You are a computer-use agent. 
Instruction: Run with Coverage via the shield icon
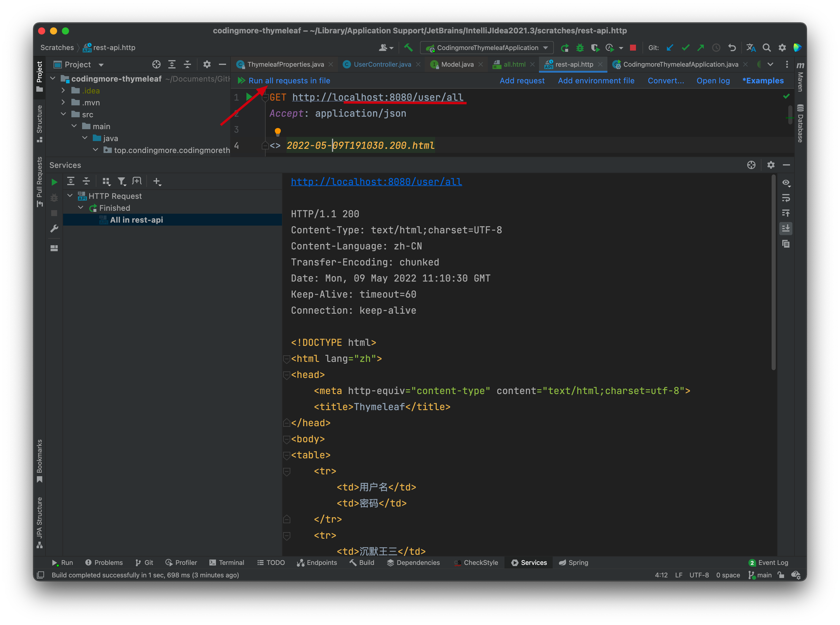595,48
